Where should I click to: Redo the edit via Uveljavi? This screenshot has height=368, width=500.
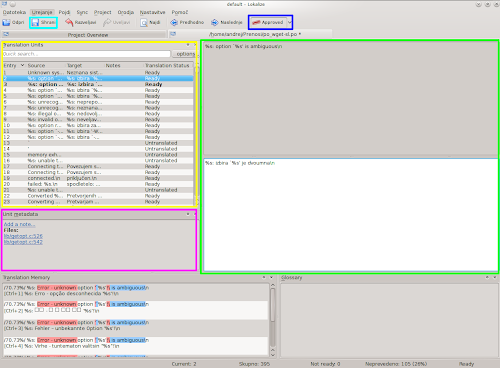(117, 23)
